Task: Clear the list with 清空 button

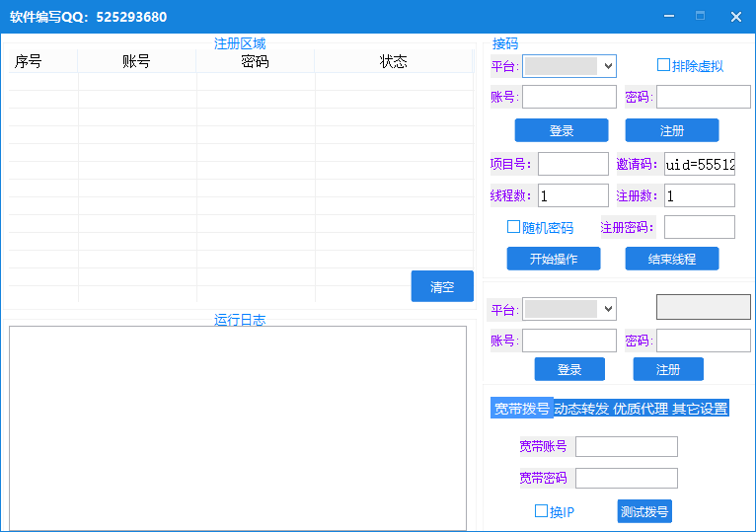Action: tap(442, 287)
